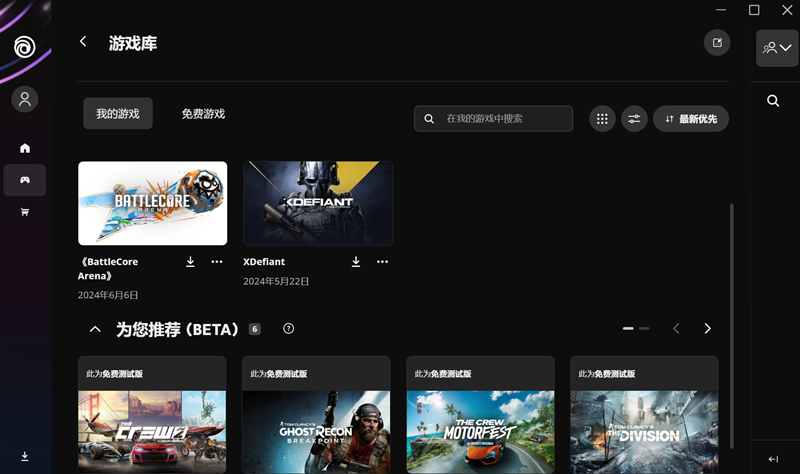Go to next recommended games page
Image resolution: width=800 pixels, height=474 pixels.
(x=707, y=329)
